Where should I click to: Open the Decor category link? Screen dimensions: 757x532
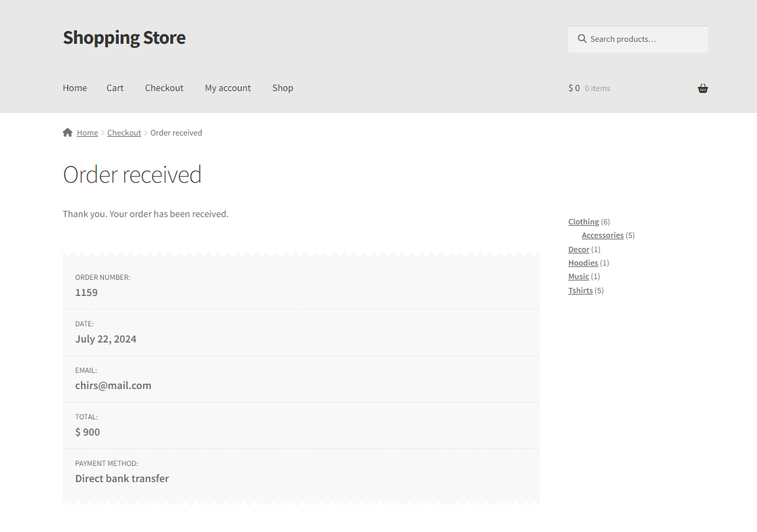tap(578, 249)
